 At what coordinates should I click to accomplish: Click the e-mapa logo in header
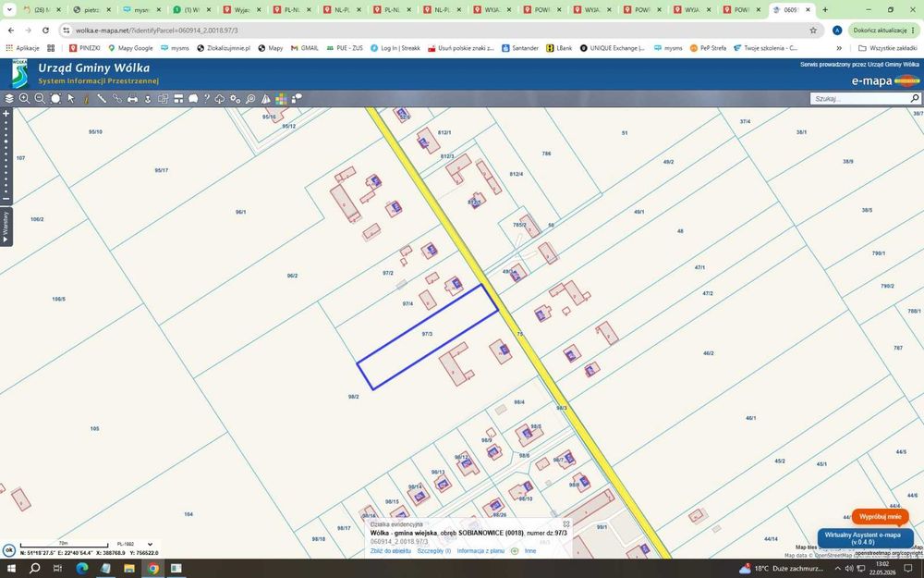884,80
